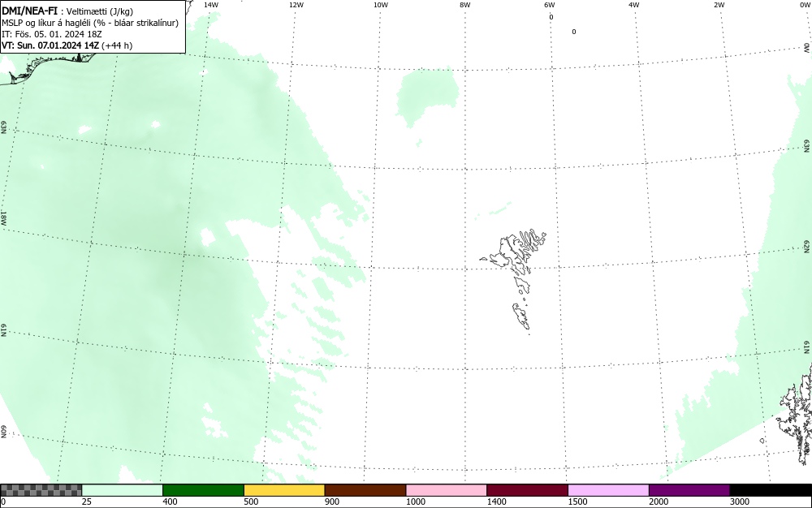Click the 2W longitude label
Viewport: 812px width, 508px height.
719,5
